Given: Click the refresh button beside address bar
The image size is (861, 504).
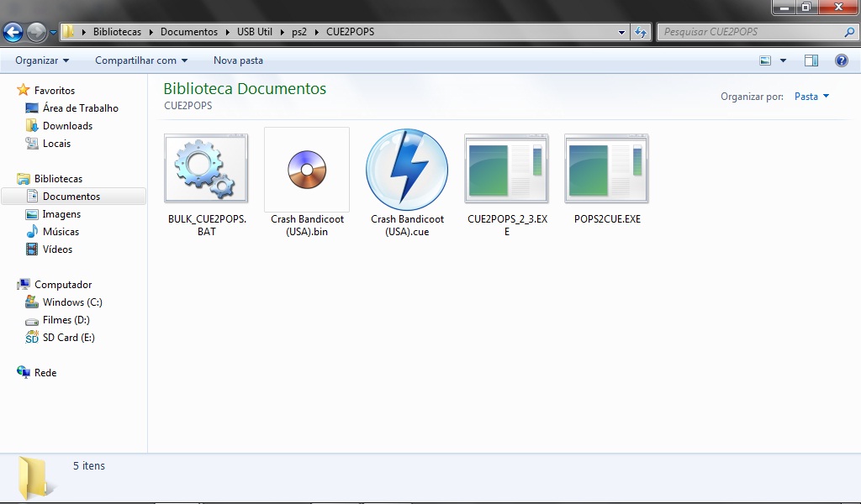Looking at the screenshot, I should (641, 32).
